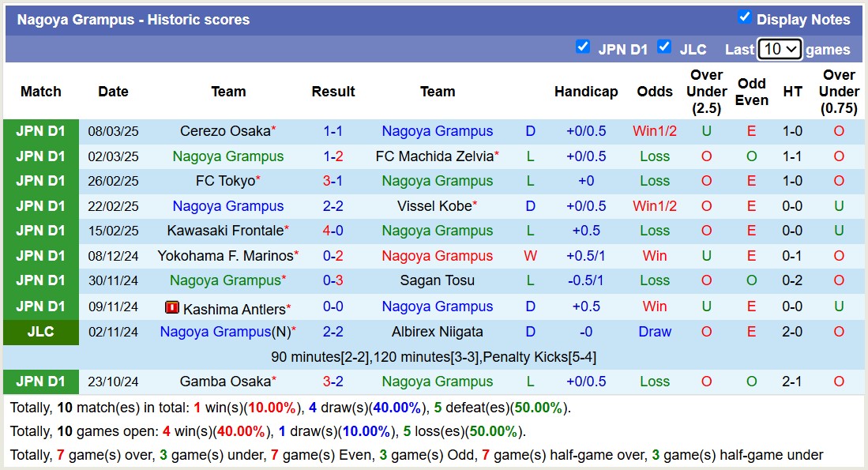Click the Albirex Niigata team link
Screen dimensions: 868x470
437,332
